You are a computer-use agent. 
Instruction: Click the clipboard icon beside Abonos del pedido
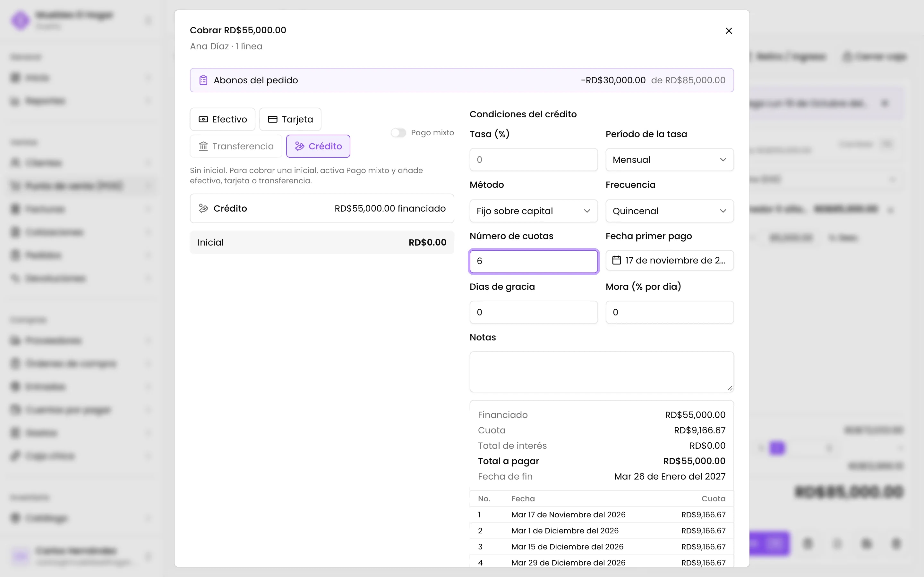pyautogui.click(x=203, y=80)
